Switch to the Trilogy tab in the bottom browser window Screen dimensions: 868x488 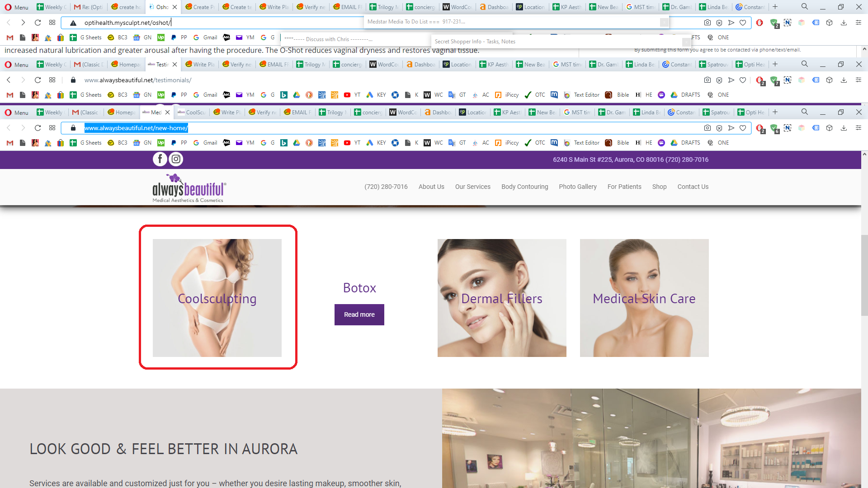point(333,112)
